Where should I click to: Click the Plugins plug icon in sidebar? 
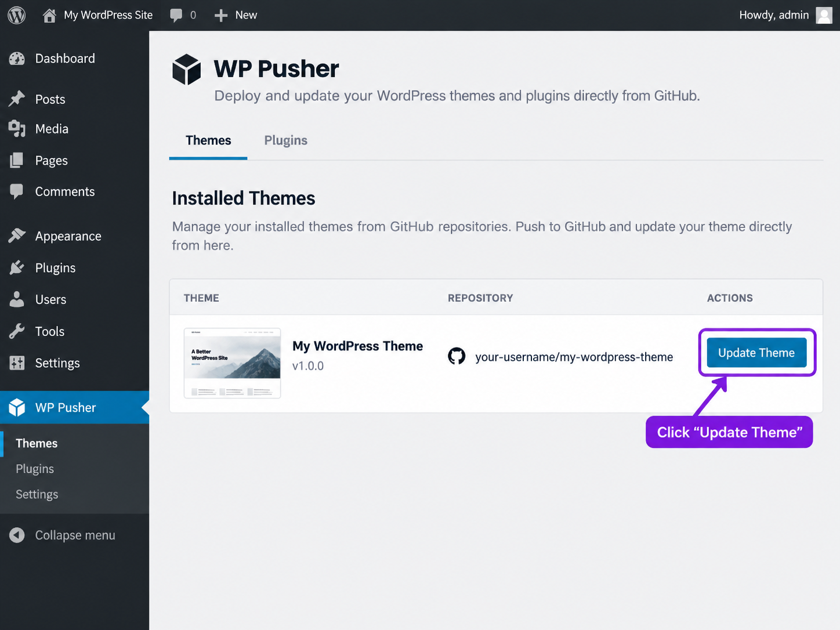17,267
